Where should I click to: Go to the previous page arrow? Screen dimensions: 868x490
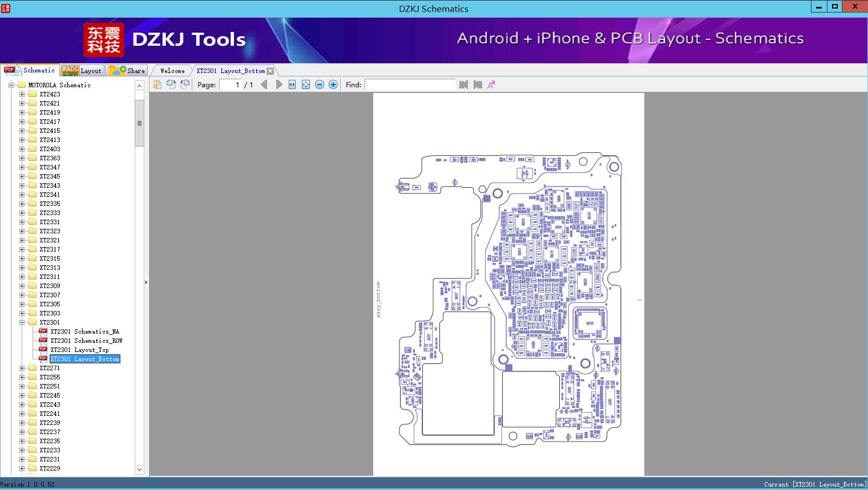264,84
